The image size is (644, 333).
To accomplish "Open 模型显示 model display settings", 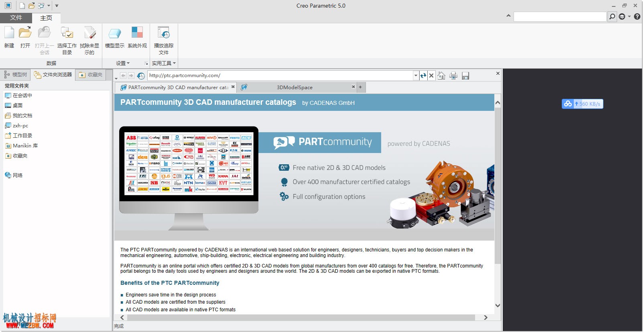I will 115,37.
